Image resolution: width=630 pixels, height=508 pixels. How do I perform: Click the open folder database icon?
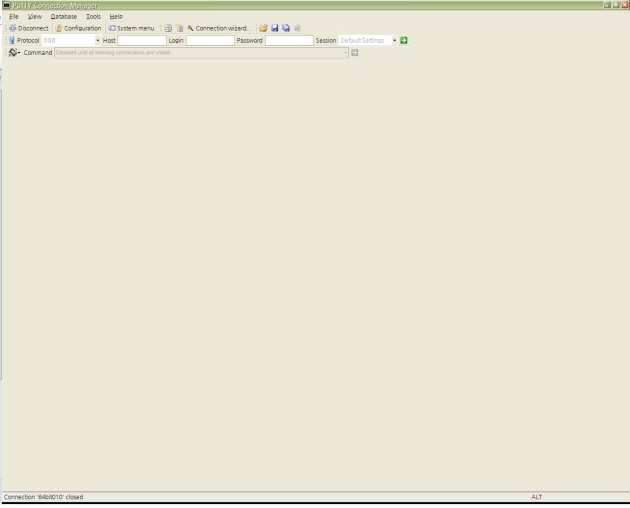(263, 28)
